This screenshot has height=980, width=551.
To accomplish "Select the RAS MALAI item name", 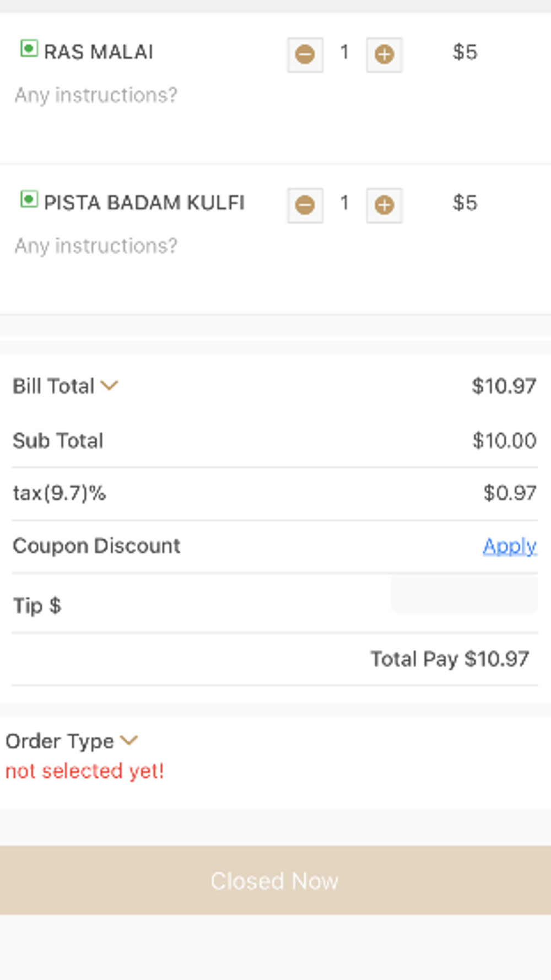I will [x=99, y=52].
